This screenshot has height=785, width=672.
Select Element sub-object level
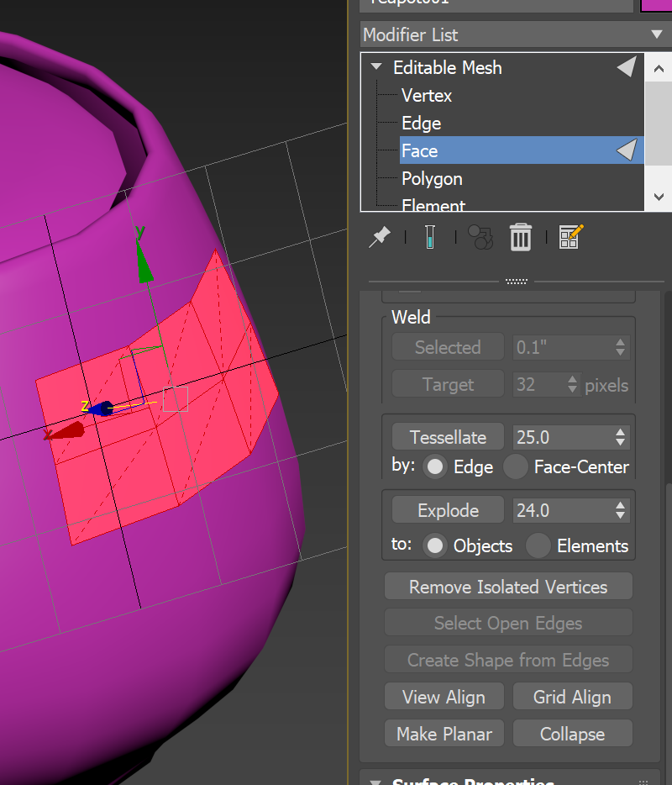click(x=433, y=205)
